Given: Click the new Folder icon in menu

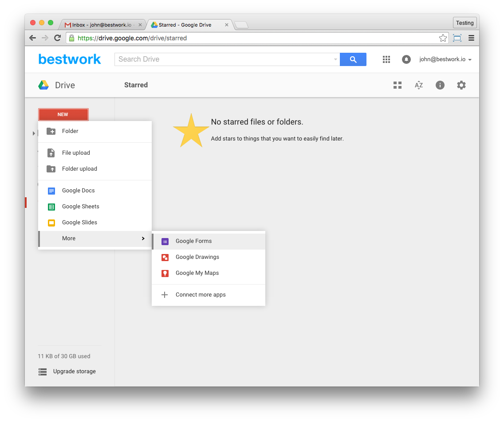Looking at the screenshot, I should pyautogui.click(x=51, y=131).
